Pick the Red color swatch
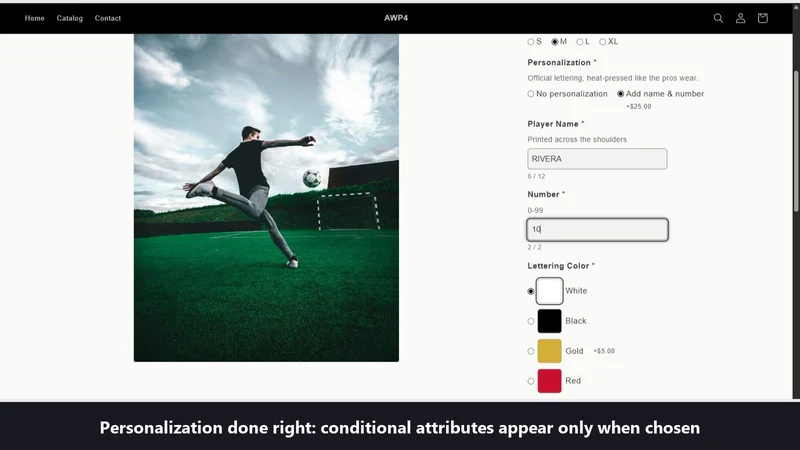Image resolution: width=800 pixels, height=450 pixels. click(549, 381)
